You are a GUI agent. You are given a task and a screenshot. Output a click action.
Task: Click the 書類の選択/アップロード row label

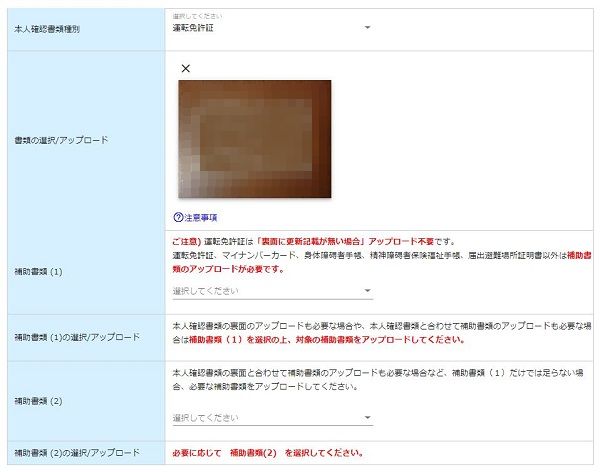(61, 140)
